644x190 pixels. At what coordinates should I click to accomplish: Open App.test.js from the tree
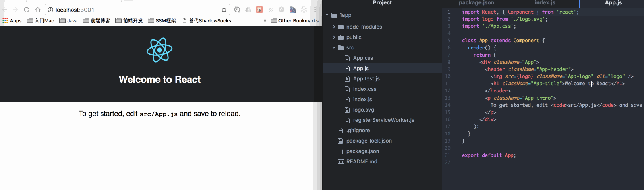[366, 78]
